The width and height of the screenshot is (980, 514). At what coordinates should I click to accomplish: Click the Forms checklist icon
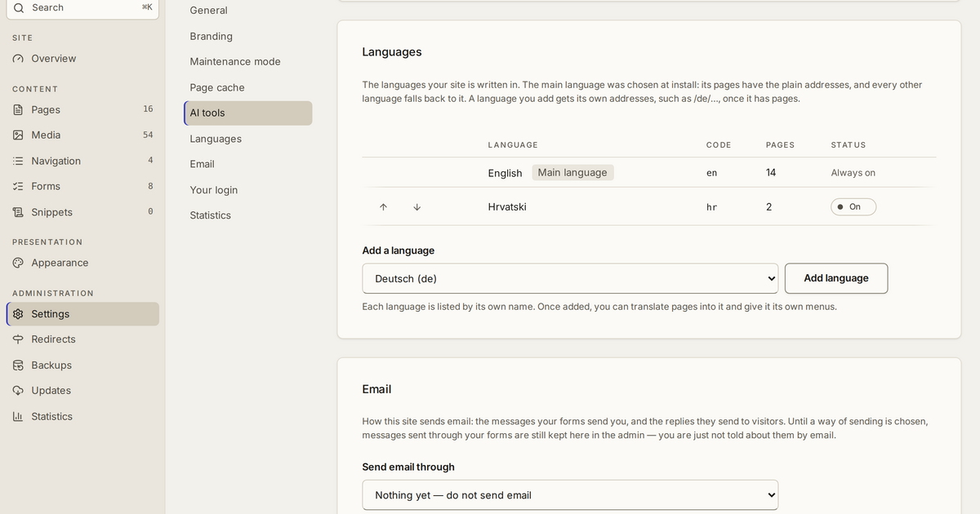[x=18, y=187]
